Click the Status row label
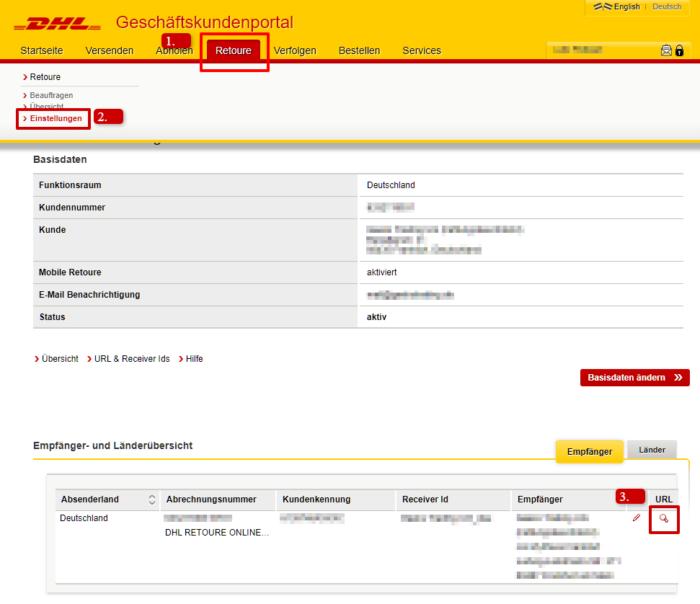The height and width of the screenshot is (604, 700). point(52,317)
